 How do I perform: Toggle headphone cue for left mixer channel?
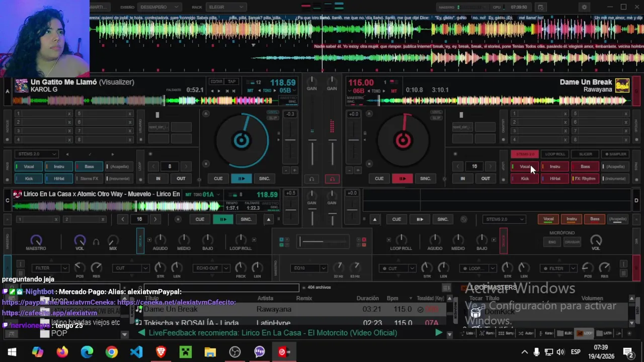(x=311, y=179)
